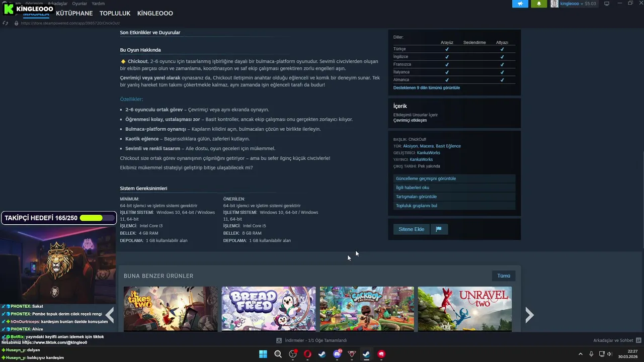Screen dimensions: 644x362
Task: Click 'Topluluk gruplarını bul' button
Action: point(454,206)
